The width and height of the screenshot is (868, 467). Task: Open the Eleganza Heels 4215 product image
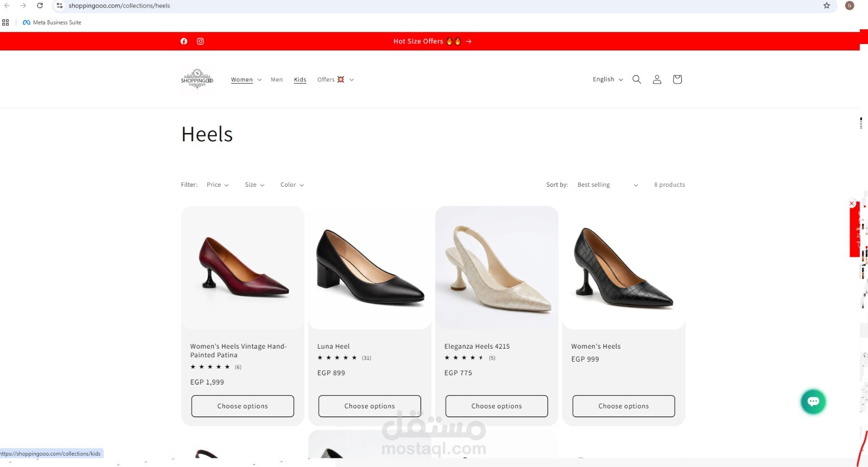(x=496, y=267)
